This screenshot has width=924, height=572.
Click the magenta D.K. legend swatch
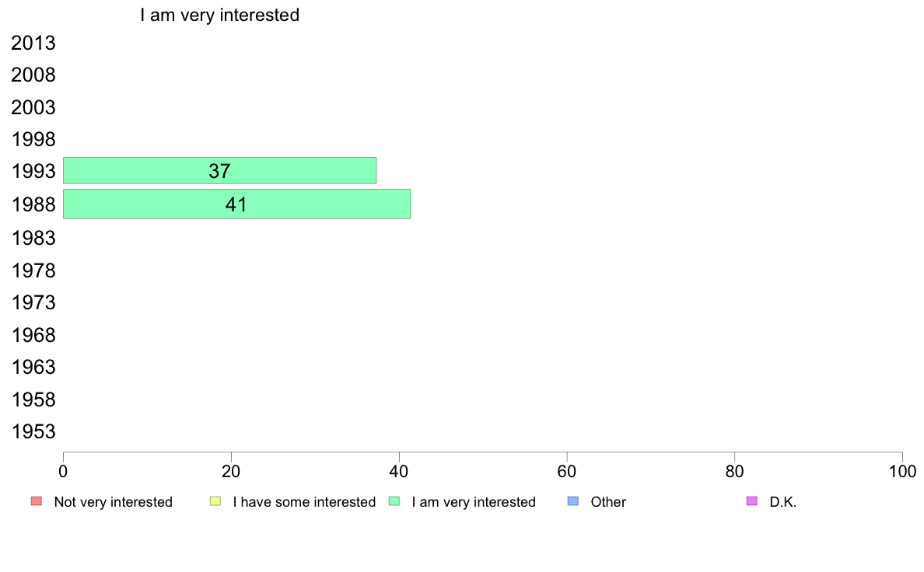click(752, 501)
